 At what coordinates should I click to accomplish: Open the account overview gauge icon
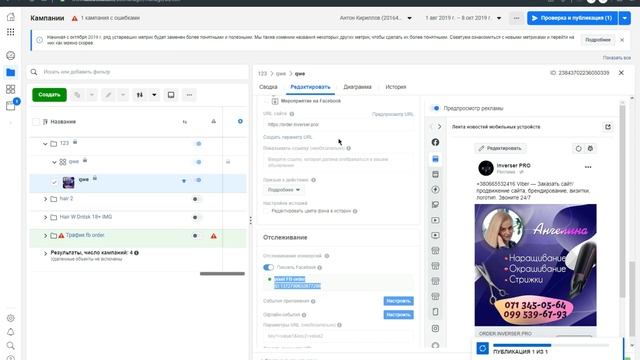[x=11, y=56]
